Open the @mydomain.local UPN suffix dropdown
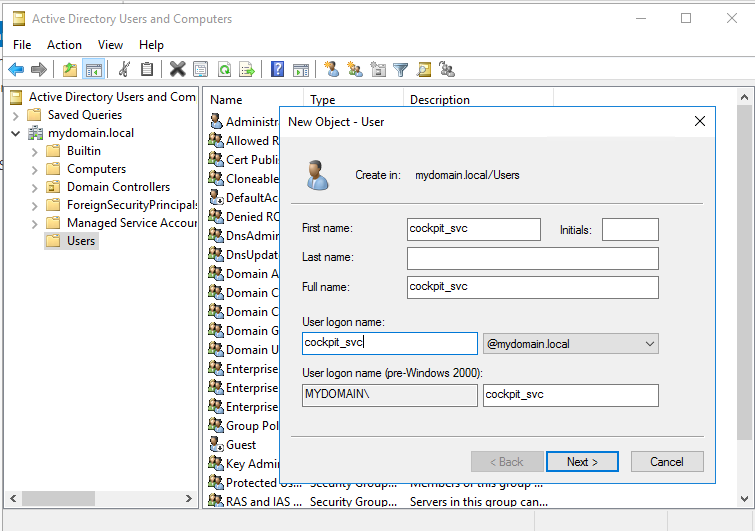Screen dimensions: 755x531 pyautogui.click(x=571, y=344)
